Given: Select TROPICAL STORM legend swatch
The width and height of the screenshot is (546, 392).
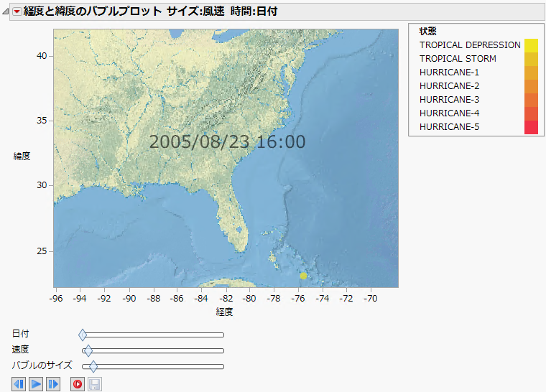Looking at the screenshot, I should tap(531, 59).
